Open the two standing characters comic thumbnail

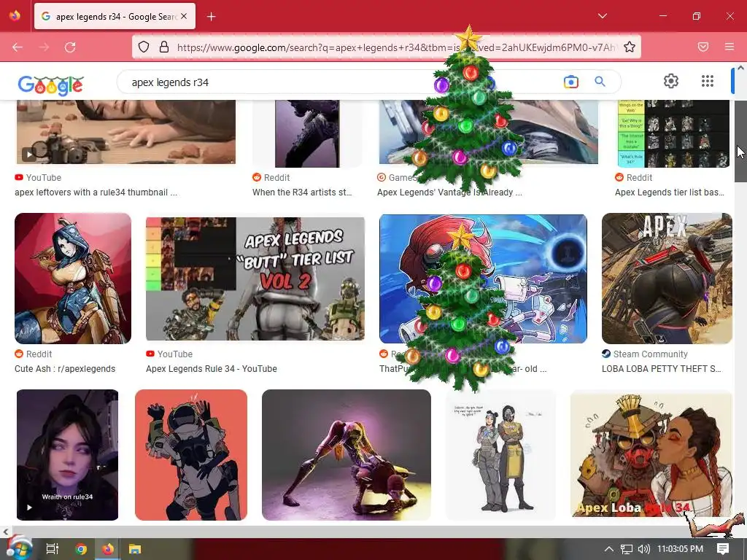pos(500,455)
